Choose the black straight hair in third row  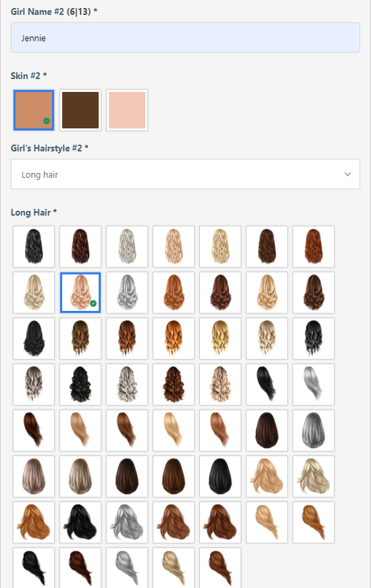point(34,338)
